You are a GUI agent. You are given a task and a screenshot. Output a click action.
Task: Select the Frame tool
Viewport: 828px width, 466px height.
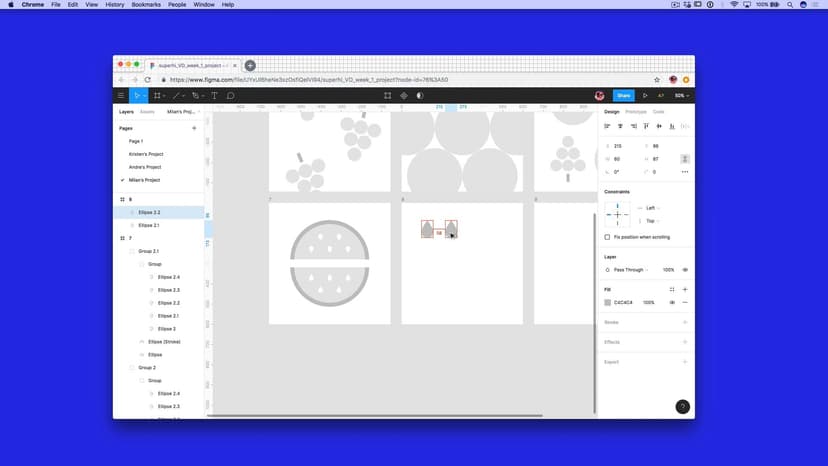157,96
